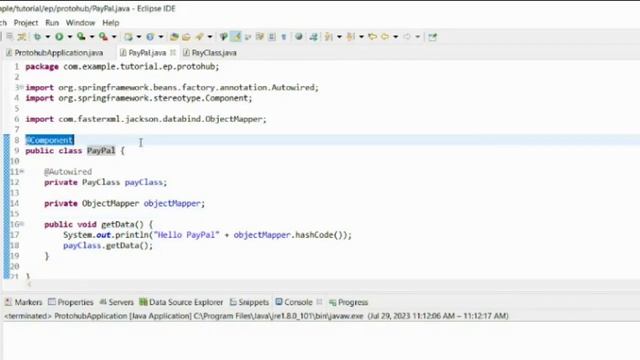Close the Console view tab
The image size is (640, 360).
click(319, 302)
